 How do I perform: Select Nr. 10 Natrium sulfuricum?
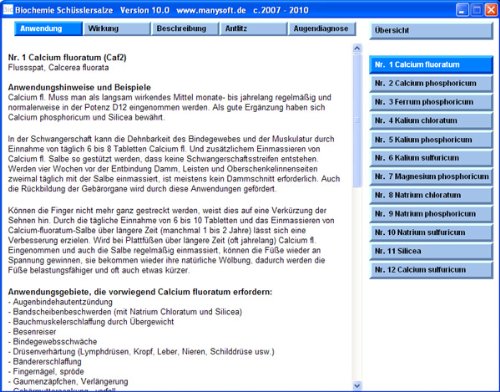tap(431, 233)
